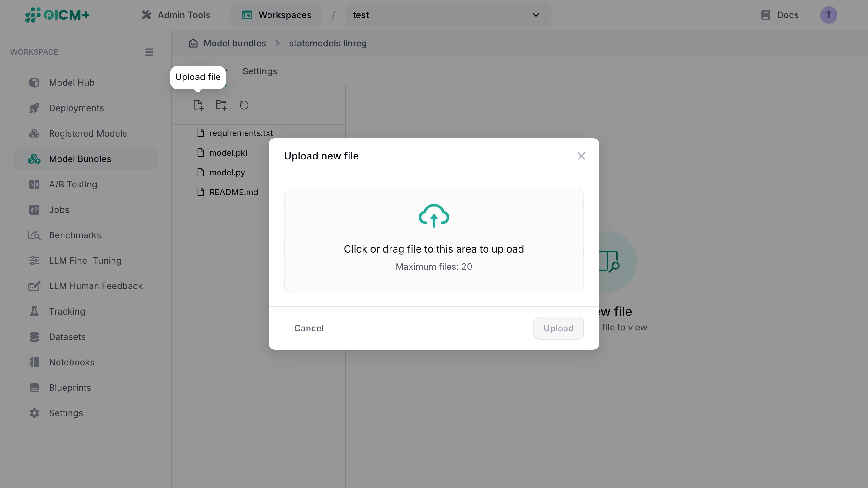This screenshot has height=488, width=868.
Task: Switch to the Settings tab
Action: (x=259, y=71)
